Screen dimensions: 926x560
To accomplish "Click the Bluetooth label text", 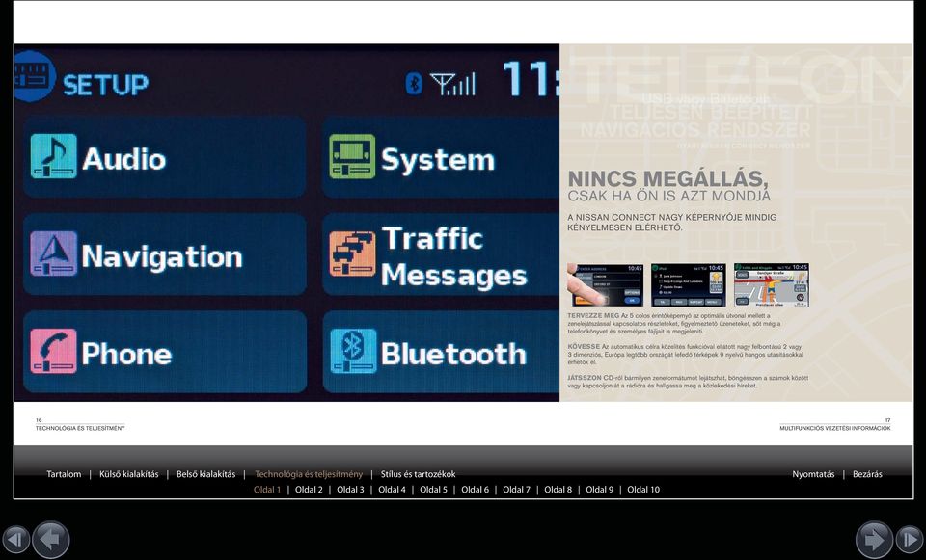I will tap(453, 354).
